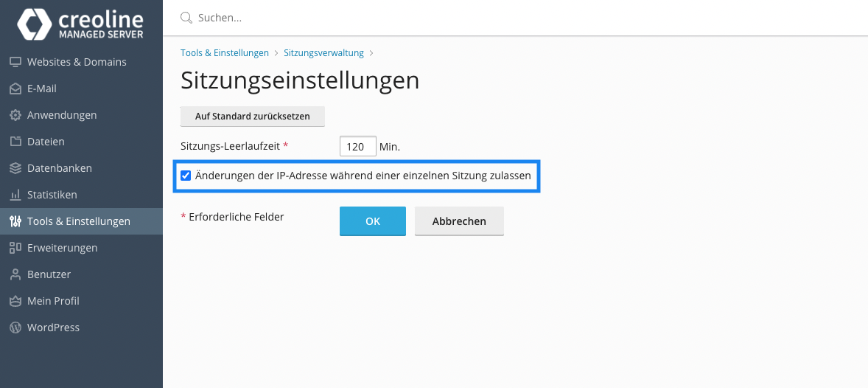Select the Erweiterungen blocks icon
Image resolution: width=868 pixels, height=388 pixels.
coord(15,248)
